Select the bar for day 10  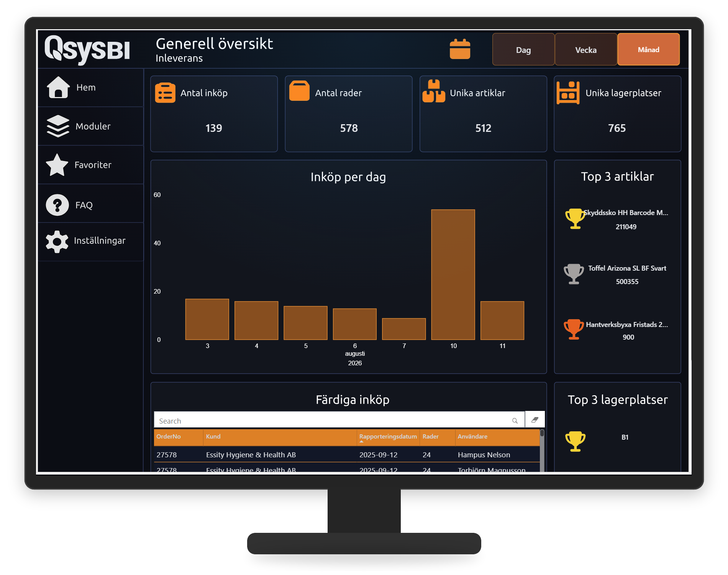coord(453,274)
